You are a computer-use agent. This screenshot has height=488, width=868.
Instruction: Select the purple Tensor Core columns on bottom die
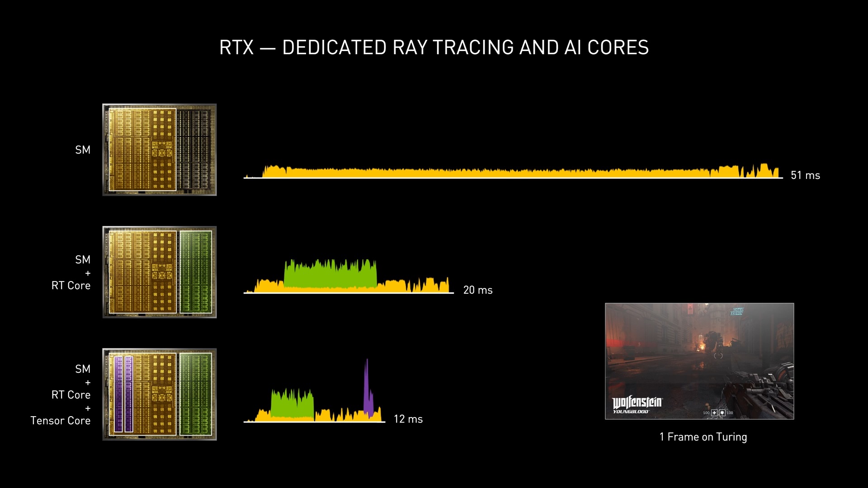(x=123, y=394)
